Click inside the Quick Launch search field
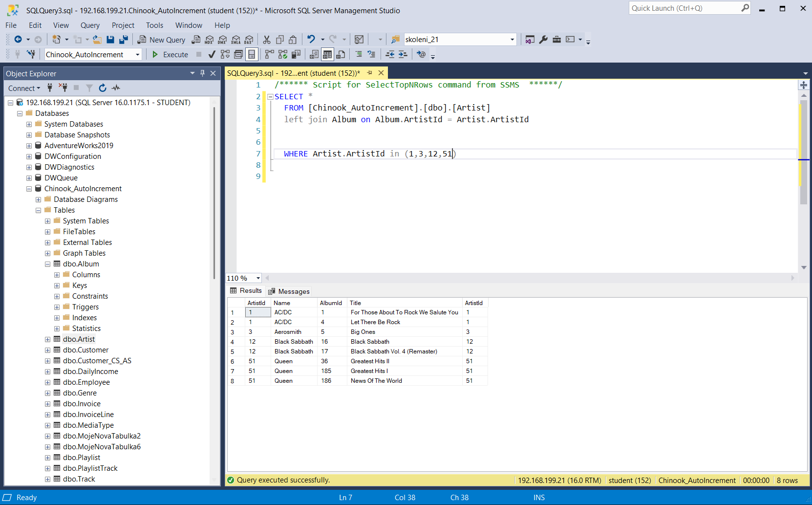The height and width of the screenshot is (505, 812). 684,8
